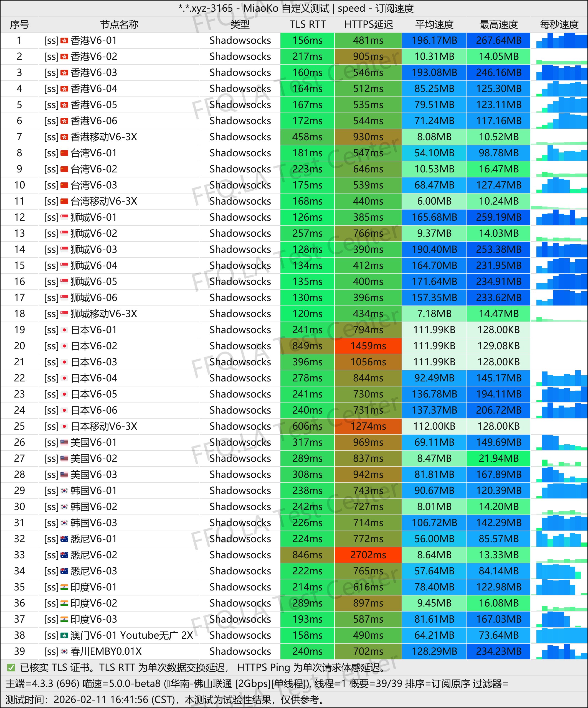
Task: Click max speed 267.64MB cell
Action: (499, 40)
